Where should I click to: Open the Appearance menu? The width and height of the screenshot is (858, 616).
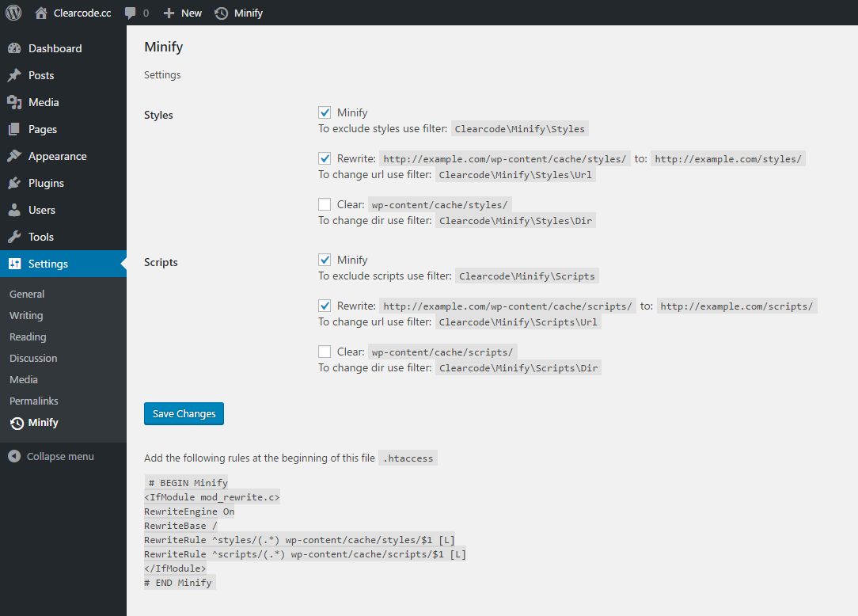pyautogui.click(x=63, y=156)
